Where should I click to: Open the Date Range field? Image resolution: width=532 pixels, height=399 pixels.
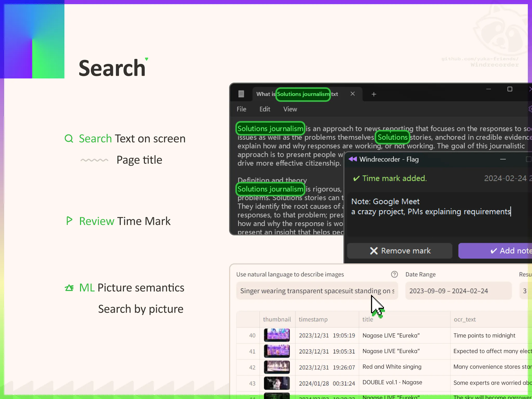(458, 291)
